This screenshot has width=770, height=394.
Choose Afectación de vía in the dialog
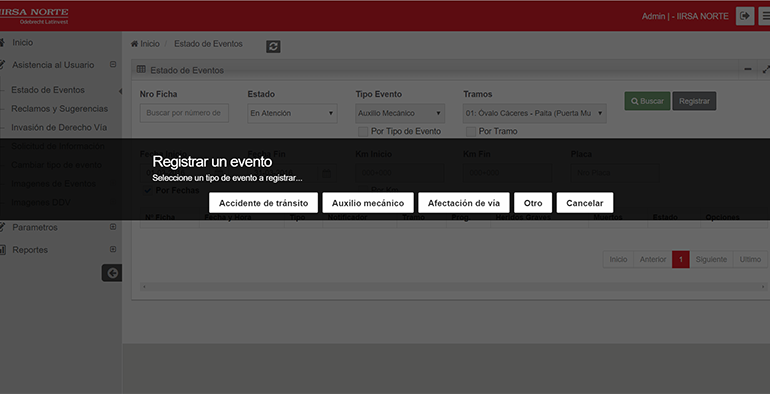(x=464, y=202)
